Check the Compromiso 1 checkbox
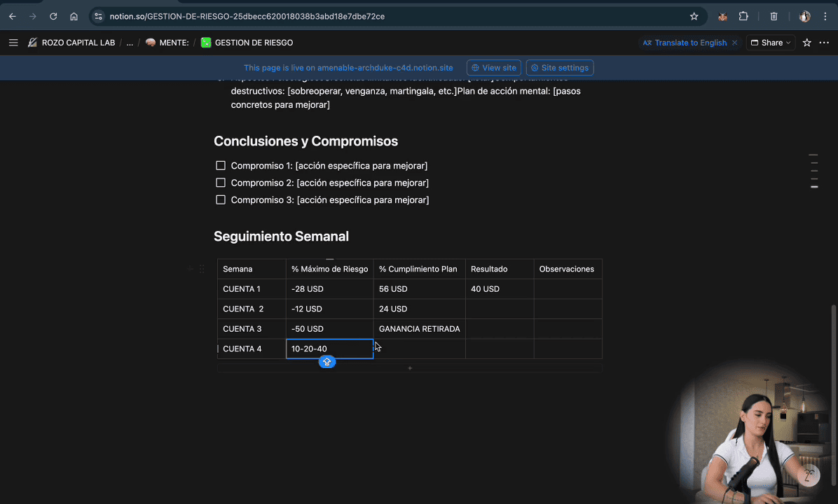Viewport: 838px width, 504px height. coord(221,166)
